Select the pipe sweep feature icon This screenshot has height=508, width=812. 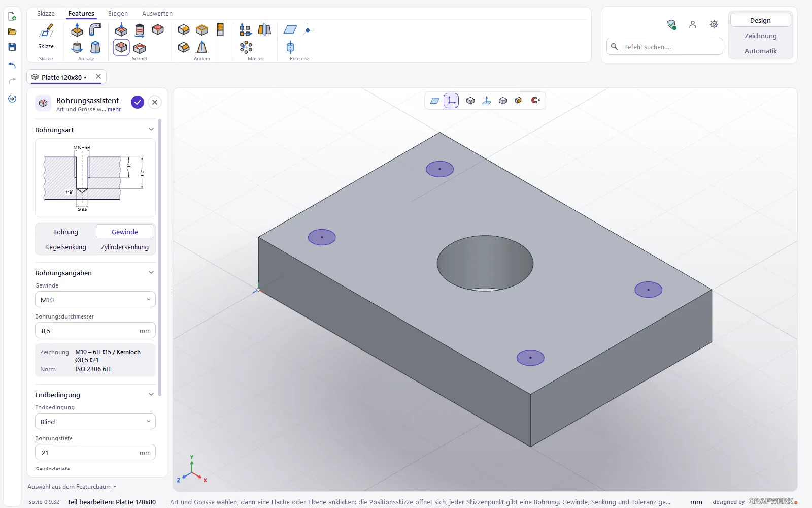95,30
